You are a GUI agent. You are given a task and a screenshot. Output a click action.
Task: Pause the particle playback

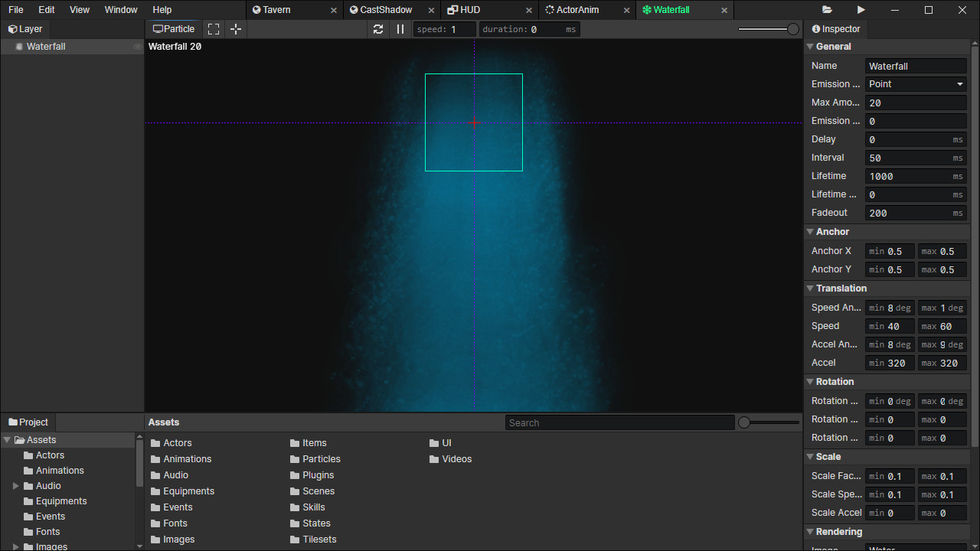click(x=400, y=28)
